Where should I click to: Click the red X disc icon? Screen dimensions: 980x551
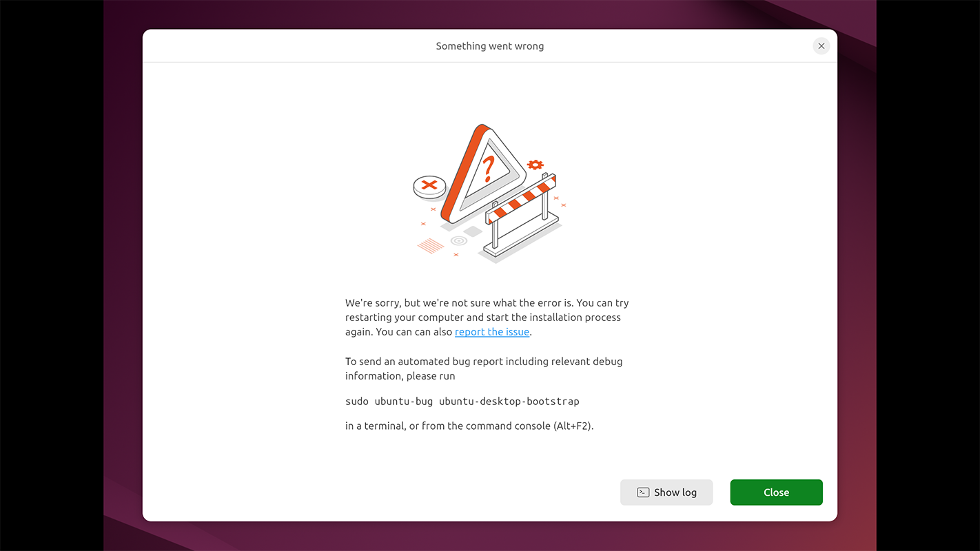coord(429,186)
